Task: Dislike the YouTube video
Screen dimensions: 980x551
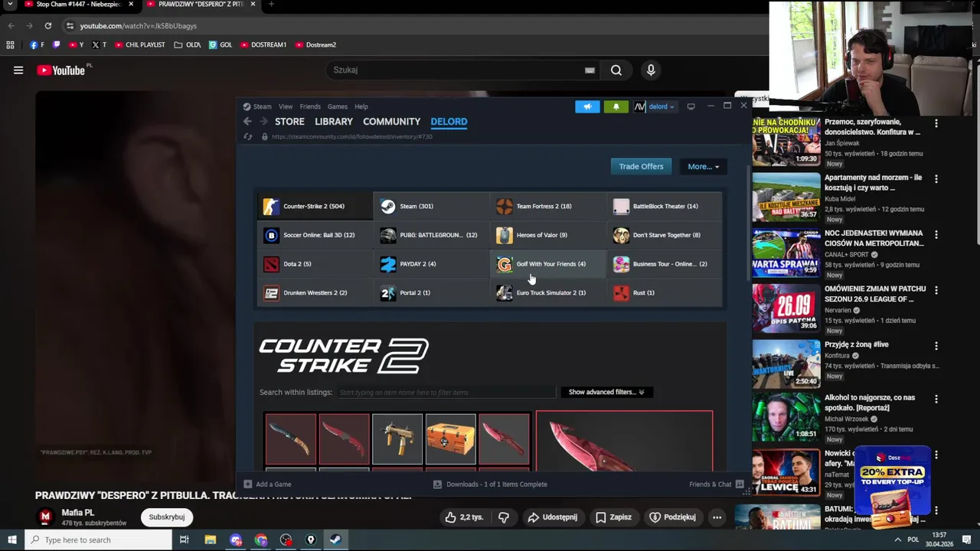Action: pyautogui.click(x=504, y=517)
